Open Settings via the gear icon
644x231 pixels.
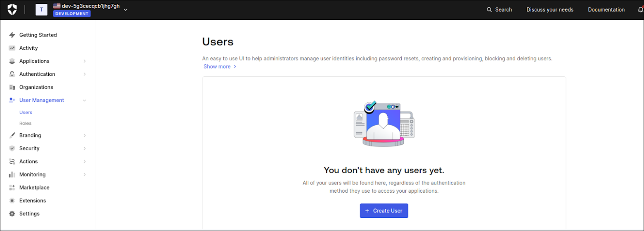[12, 214]
